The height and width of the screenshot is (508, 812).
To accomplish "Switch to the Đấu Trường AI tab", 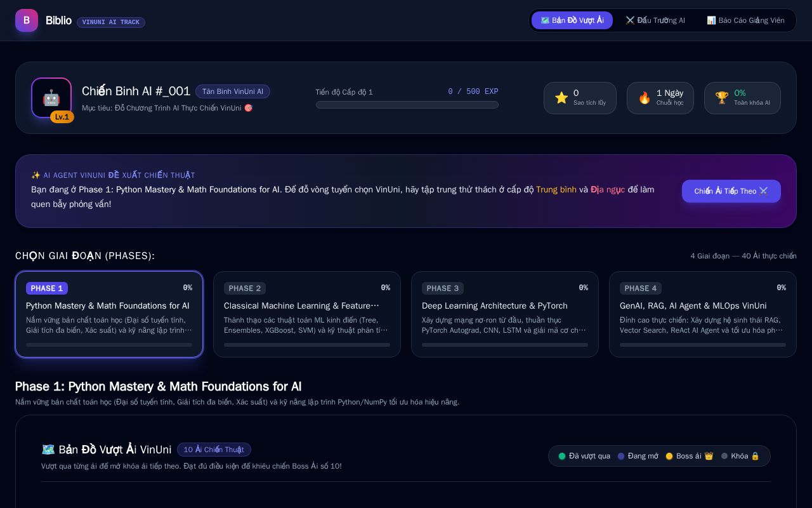I will [x=655, y=20].
